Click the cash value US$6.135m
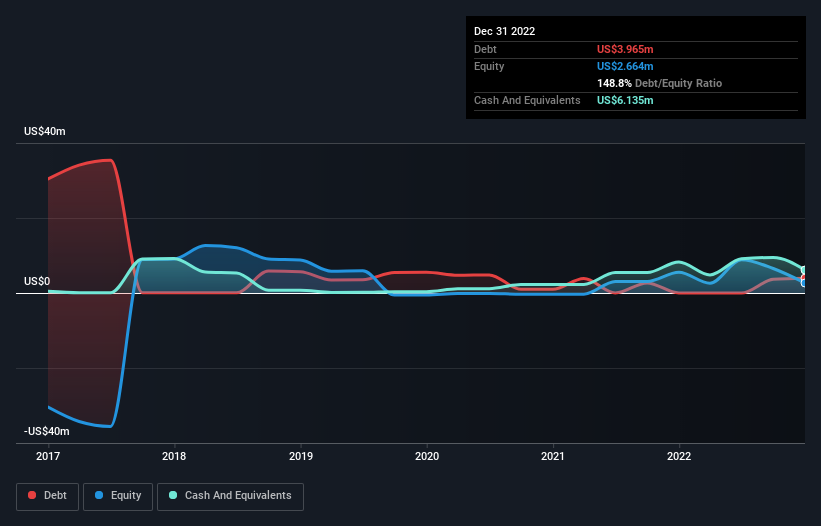 (x=625, y=100)
